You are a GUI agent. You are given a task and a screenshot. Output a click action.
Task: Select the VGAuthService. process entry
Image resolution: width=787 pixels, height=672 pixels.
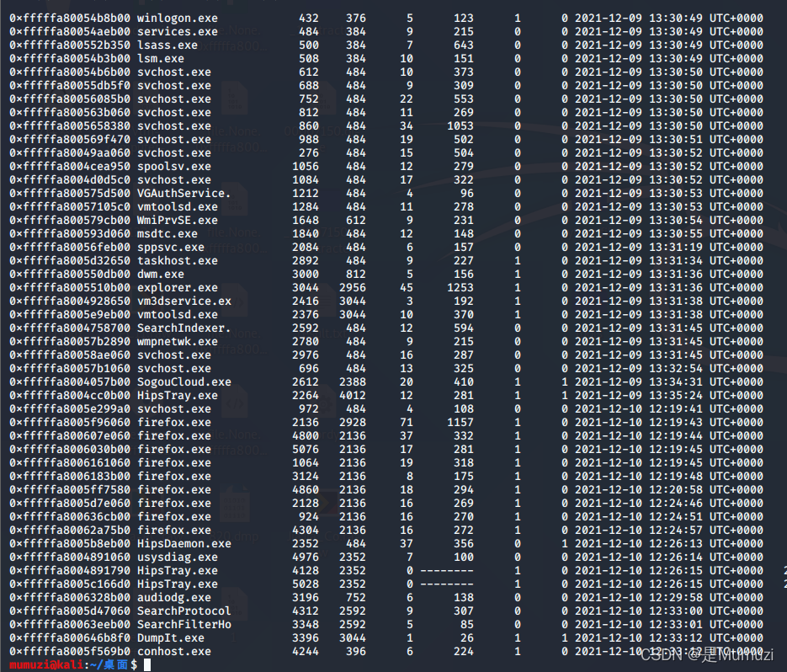tap(184, 194)
